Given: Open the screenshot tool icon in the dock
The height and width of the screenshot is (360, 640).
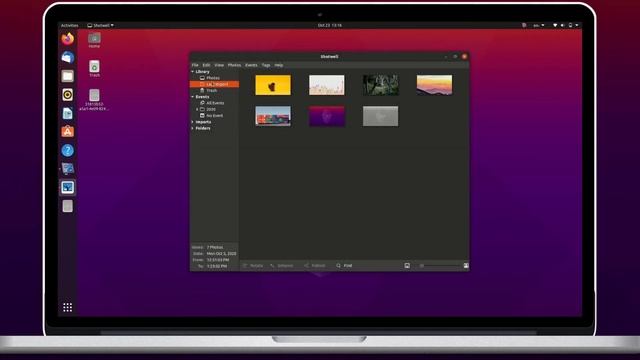Looking at the screenshot, I should tap(68, 169).
